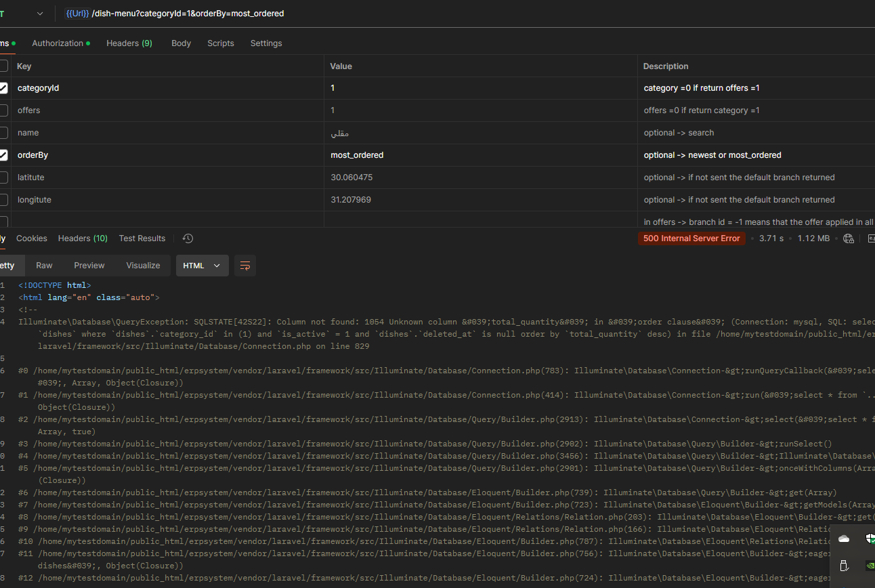Image resolution: width=875 pixels, height=588 pixels.
Task: Open the HTML response format dropdown
Action: (202, 266)
